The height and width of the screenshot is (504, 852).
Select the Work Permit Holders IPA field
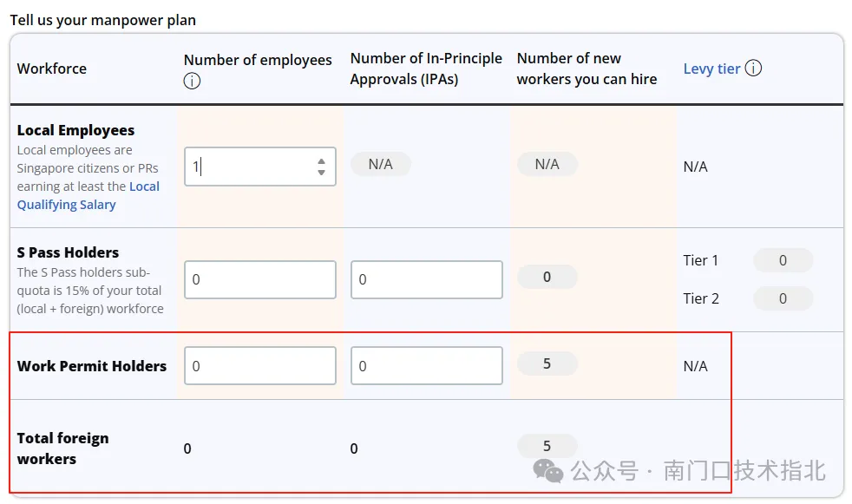click(x=426, y=366)
